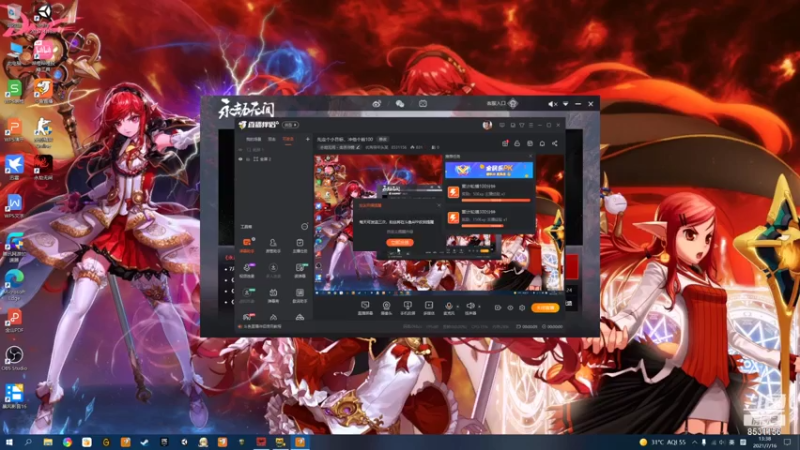Add screen capture source from bottom toolbar

(365, 308)
